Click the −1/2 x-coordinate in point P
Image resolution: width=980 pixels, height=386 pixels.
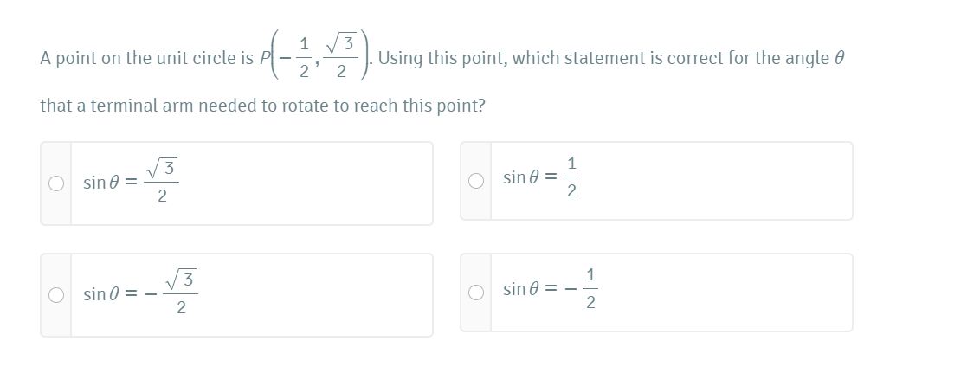(x=299, y=59)
